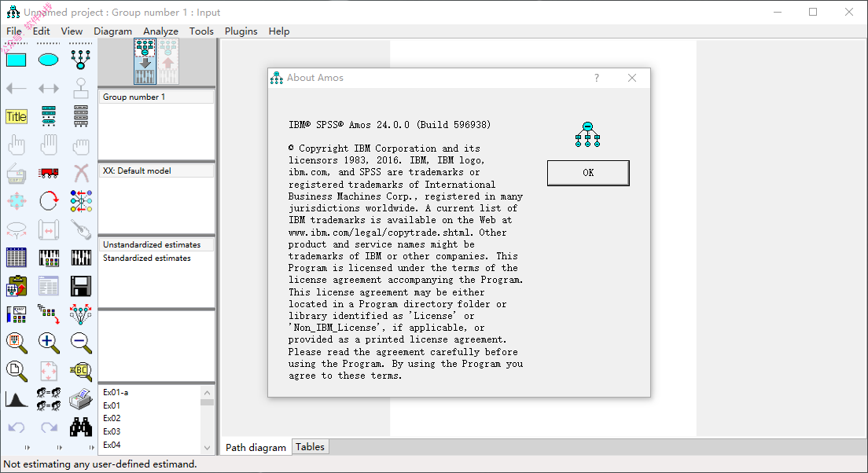Screen dimensions: 868x473
Task: Click the calculate estimates abacus icon
Action: [x=81, y=258]
